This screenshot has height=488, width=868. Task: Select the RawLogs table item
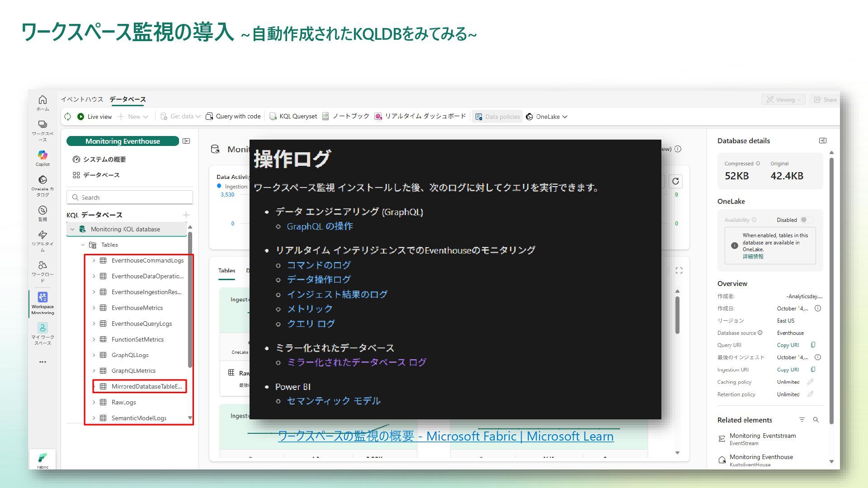(x=123, y=402)
